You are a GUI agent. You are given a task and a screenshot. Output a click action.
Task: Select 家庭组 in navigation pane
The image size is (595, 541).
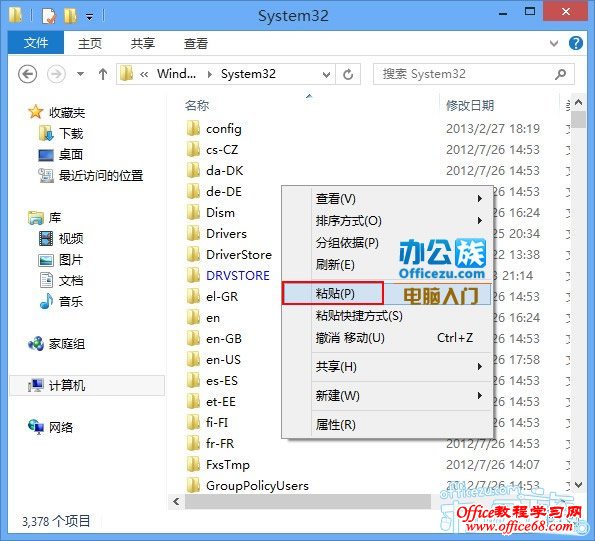click(x=56, y=344)
